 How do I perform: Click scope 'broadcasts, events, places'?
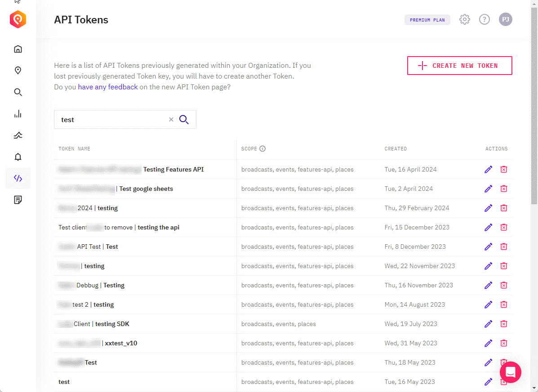(x=279, y=324)
